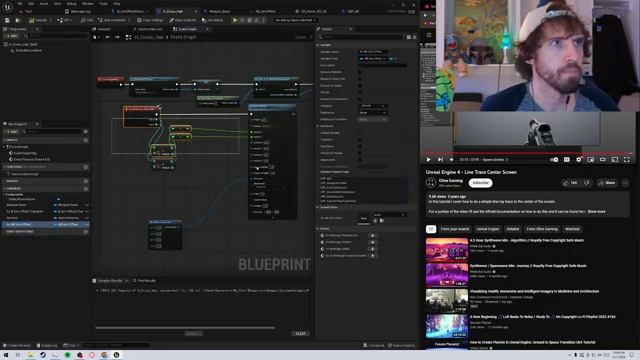Play the YouTube video
This screenshot has width=640, height=360.
tap(428, 160)
